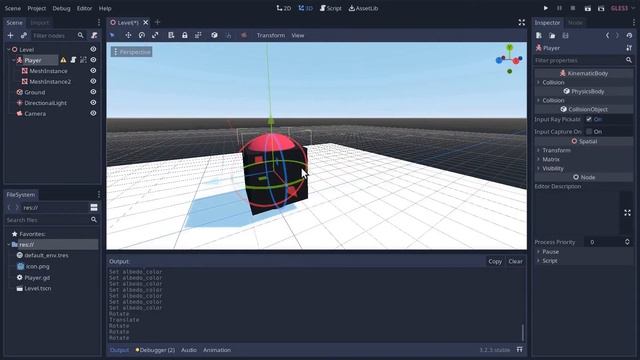Open the Help menu
Viewport: 640px width, 360px height.
105,8
